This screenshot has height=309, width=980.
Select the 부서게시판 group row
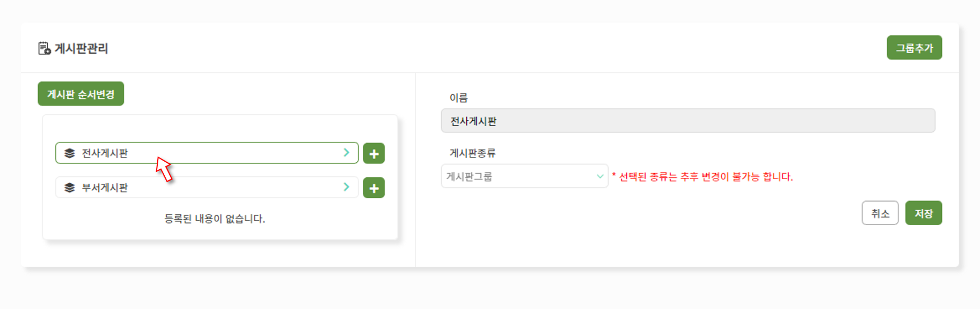click(x=207, y=188)
